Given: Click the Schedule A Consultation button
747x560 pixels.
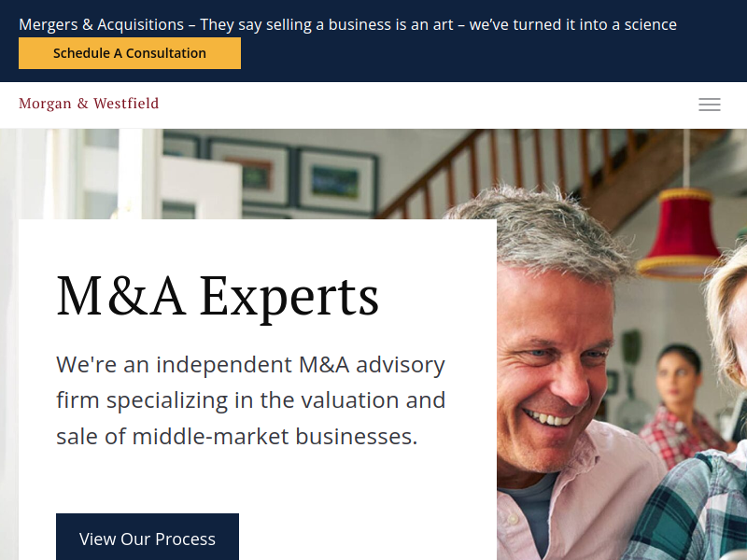Looking at the screenshot, I should pos(130,53).
